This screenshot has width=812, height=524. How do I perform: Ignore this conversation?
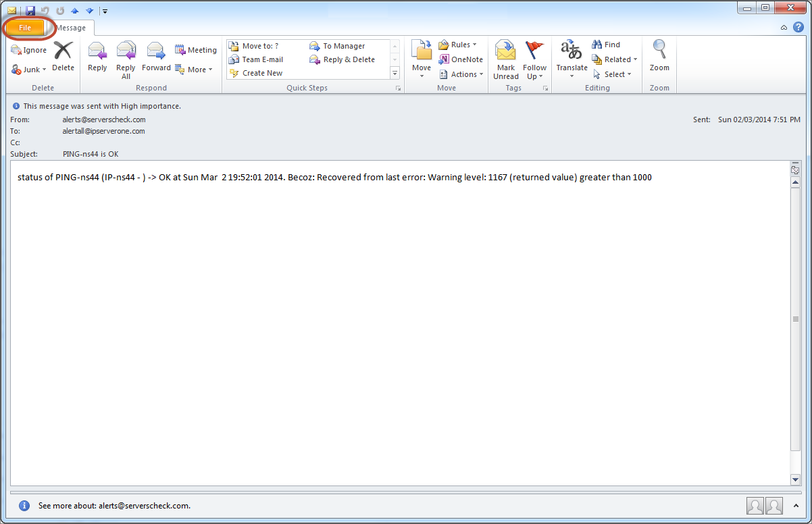tap(29, 50)
